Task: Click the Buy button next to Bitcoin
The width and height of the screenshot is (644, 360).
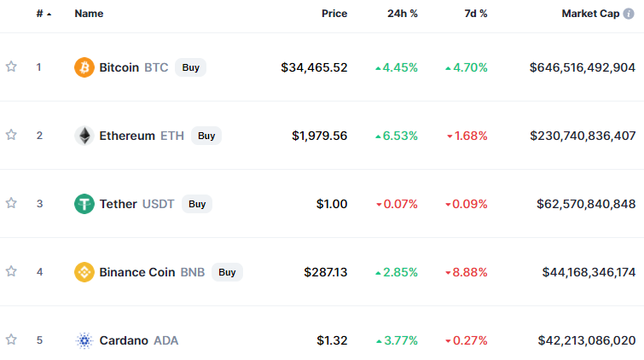Action: [190, 67]
